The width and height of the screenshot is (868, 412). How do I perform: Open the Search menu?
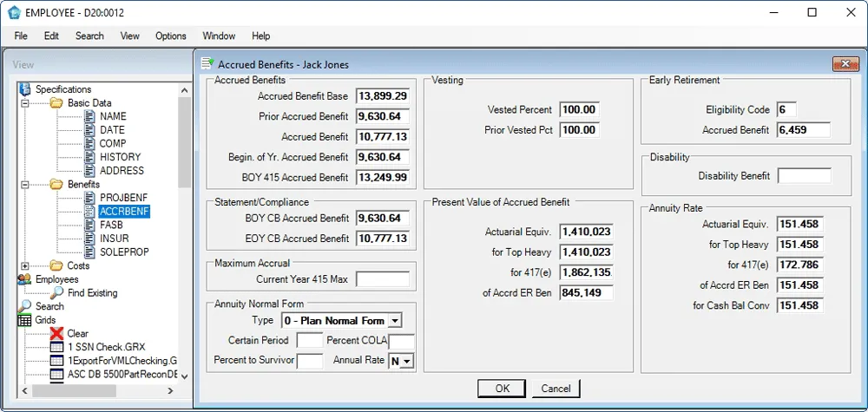(x=89, y=36)
